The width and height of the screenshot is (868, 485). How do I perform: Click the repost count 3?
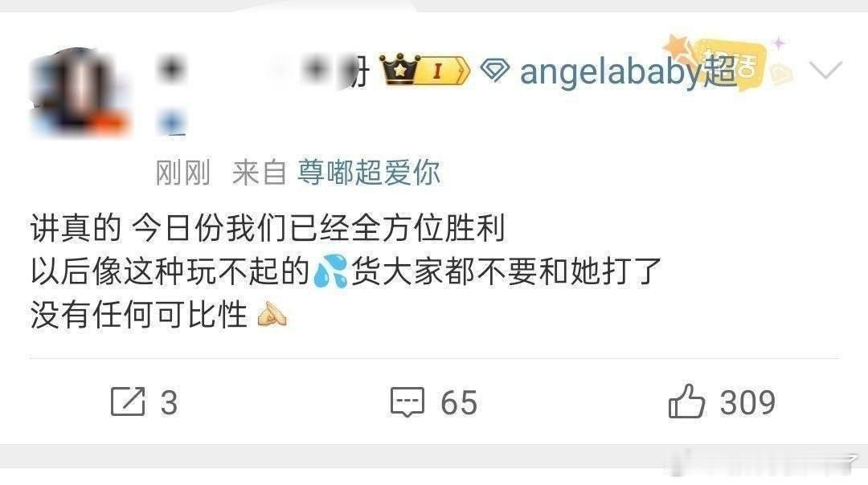click(x=169, y=402)
